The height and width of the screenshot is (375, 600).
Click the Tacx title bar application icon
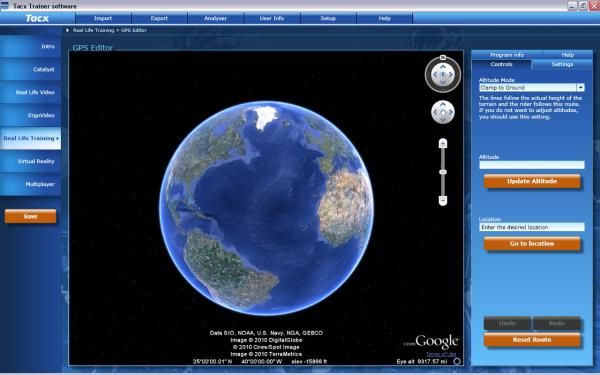(5, 6)
